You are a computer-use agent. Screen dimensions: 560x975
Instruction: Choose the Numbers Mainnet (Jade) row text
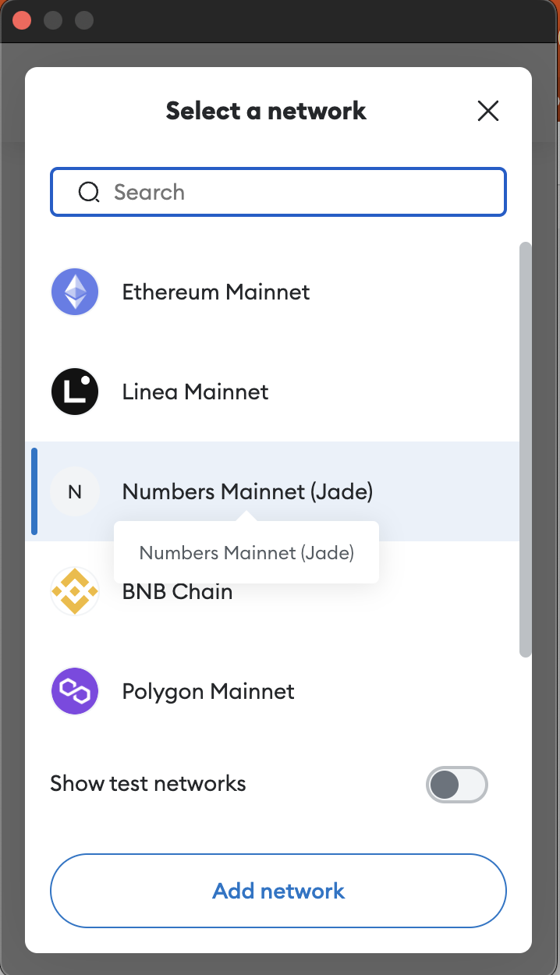(247, 491)
